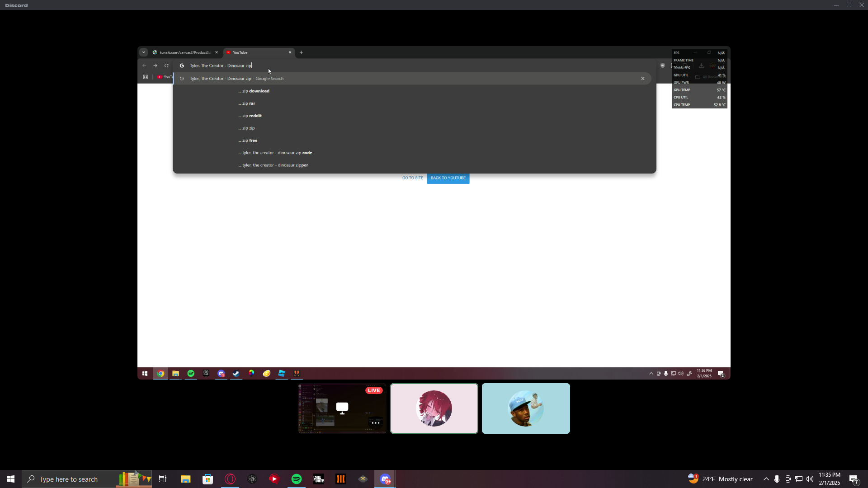Click the system tray volume icon
868x488 pixels.
[x=809, y=479]
